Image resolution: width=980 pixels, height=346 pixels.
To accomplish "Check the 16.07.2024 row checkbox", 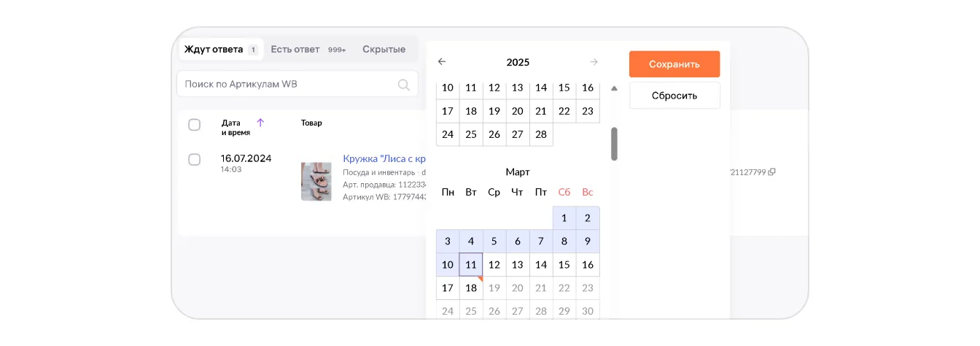I will (195, 159).
